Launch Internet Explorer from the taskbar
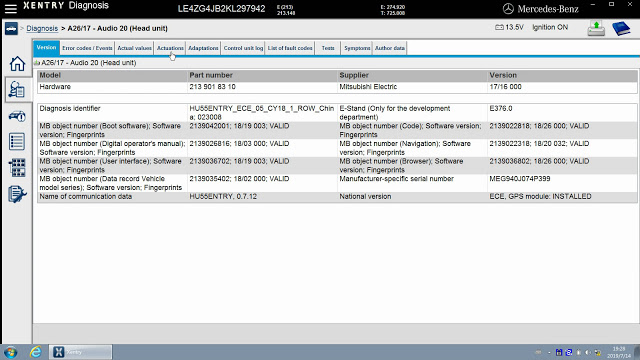 click(36, 352)
